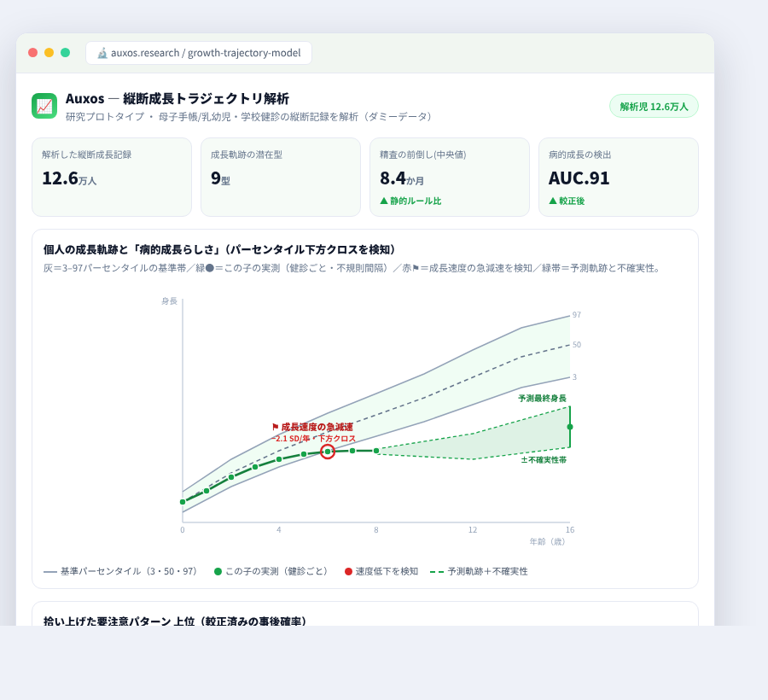Select the 解析した縦断成長記録 card

pyautogui.click(x=112, y=177)
